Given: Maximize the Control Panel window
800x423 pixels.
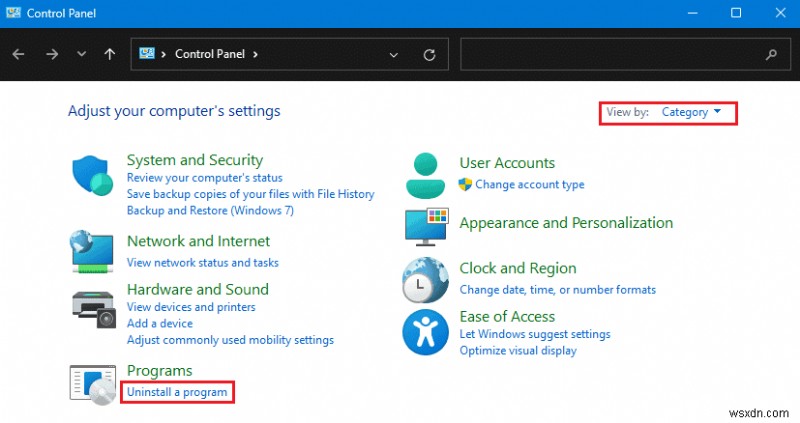Looking at the screenshot, I should click(736, 13).
